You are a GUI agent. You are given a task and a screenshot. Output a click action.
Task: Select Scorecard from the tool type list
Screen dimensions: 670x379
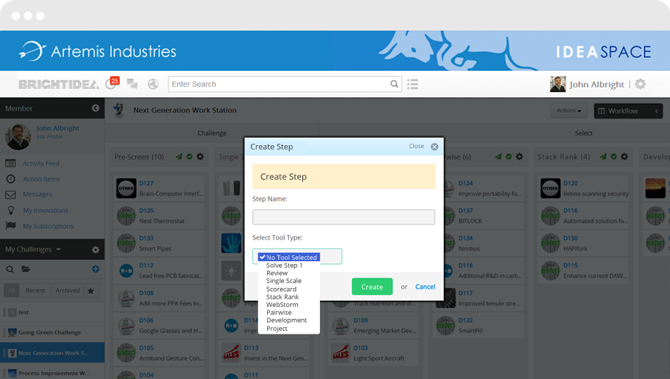coord(281,289)
